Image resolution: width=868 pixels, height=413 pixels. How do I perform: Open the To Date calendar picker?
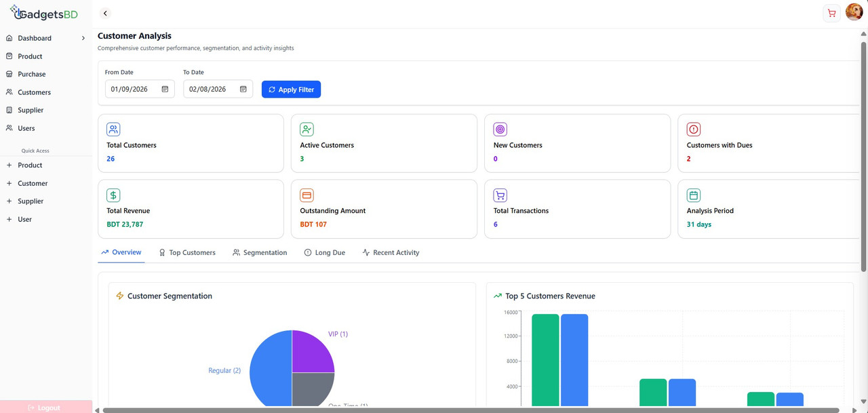(x=243, y=89)
